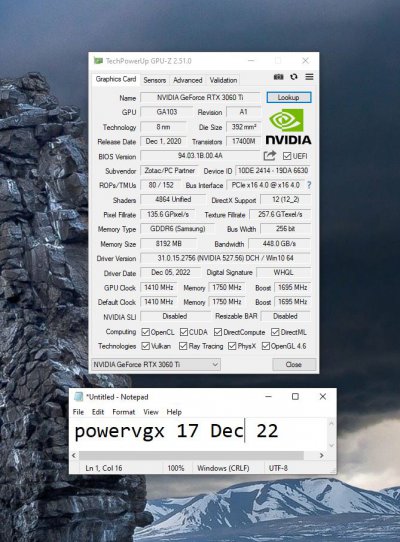Click Notepad vertical scrollbar down arrow
Viewport: 400px width, 542px height.
coord(332,446)
